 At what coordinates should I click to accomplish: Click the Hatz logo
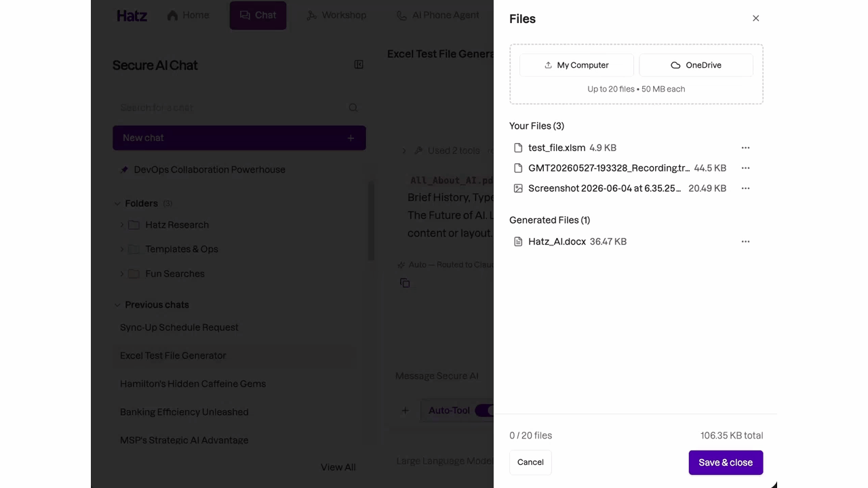pos(132,16)
